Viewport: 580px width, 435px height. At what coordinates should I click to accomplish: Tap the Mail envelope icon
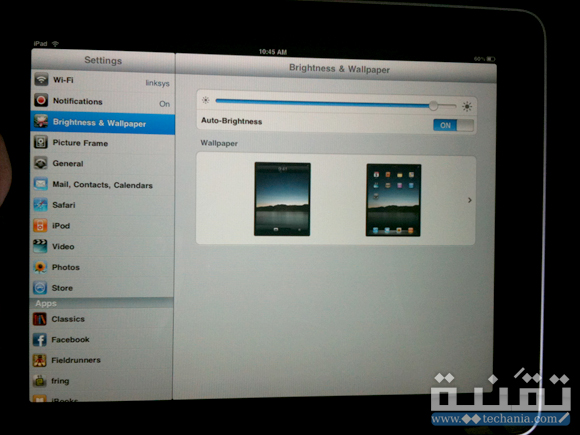(x=41, y=183)
